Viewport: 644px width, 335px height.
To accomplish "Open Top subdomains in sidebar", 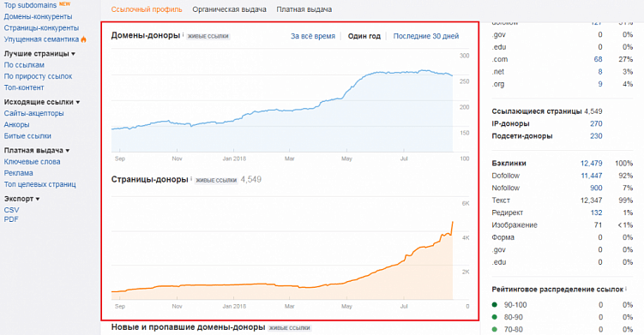I will coord(30,5).
